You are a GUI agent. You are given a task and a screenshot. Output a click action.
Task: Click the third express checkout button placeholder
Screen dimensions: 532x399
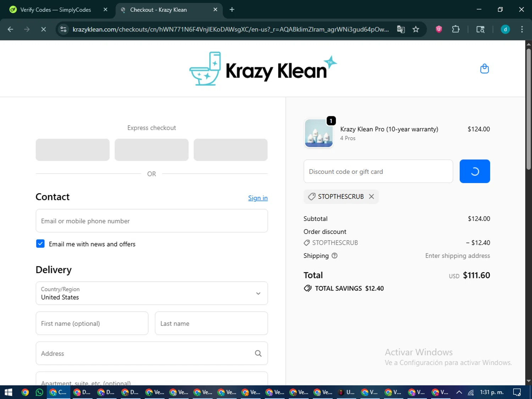231,150
